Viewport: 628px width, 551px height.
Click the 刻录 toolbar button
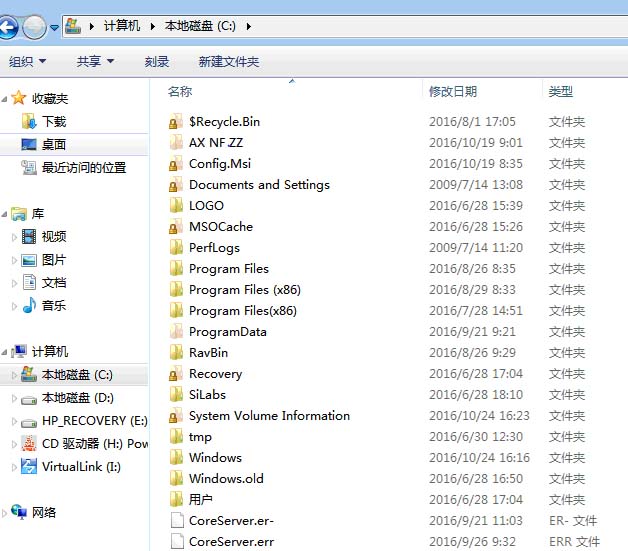(157, 62)
